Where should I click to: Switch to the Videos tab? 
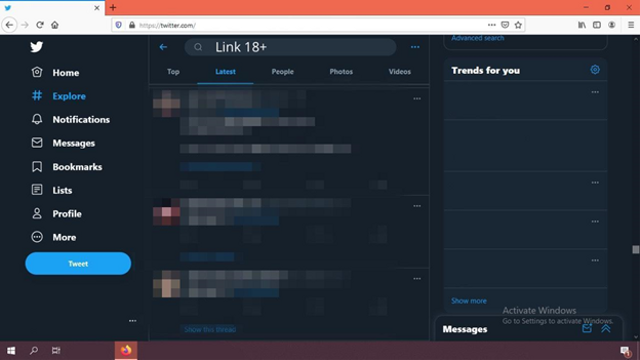pos(400,72)
